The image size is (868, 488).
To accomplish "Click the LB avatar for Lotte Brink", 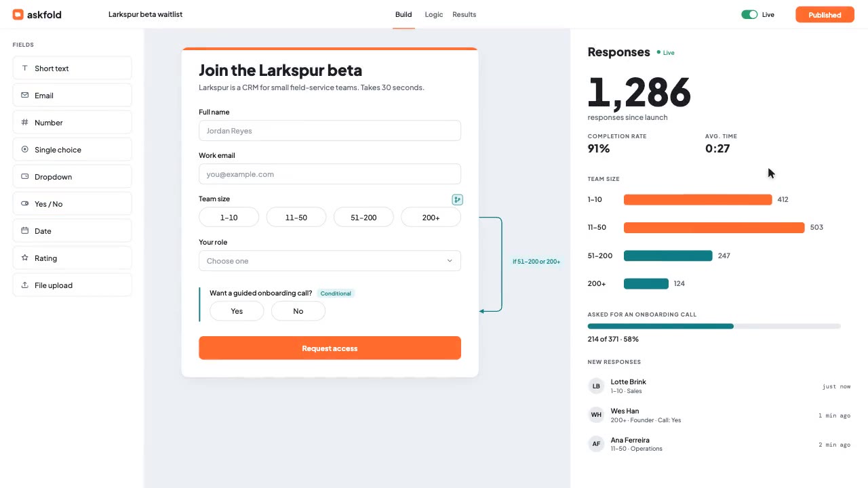I will point(596,386).
